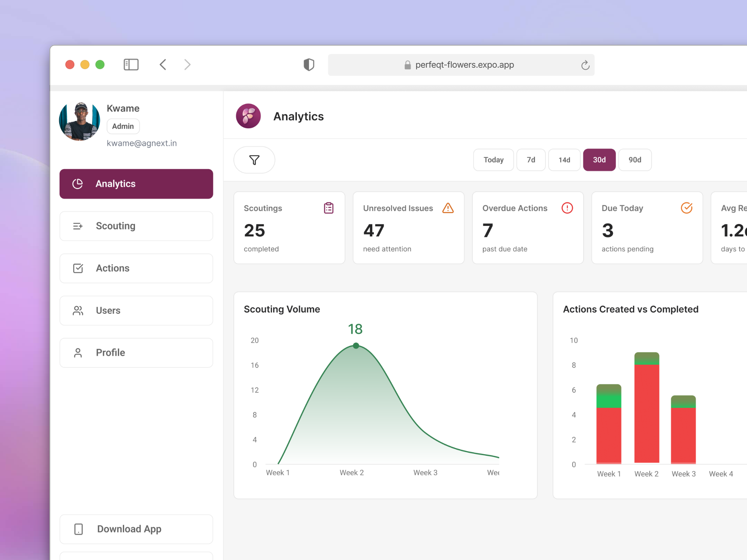Select the Today tab filter

click(493, 160)
